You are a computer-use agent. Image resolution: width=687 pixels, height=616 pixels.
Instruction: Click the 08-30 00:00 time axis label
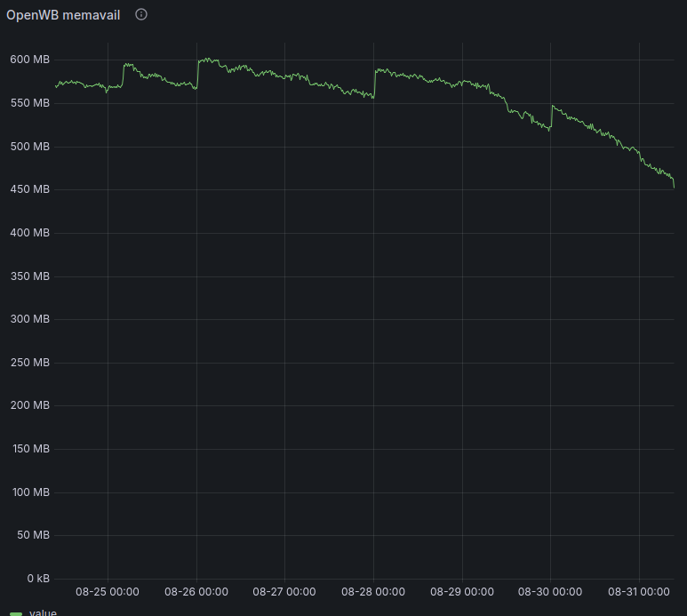(550, 592)
